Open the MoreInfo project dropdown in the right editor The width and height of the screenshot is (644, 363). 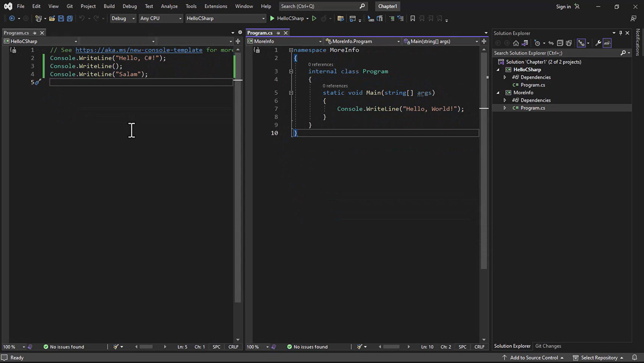coord(284,41)
